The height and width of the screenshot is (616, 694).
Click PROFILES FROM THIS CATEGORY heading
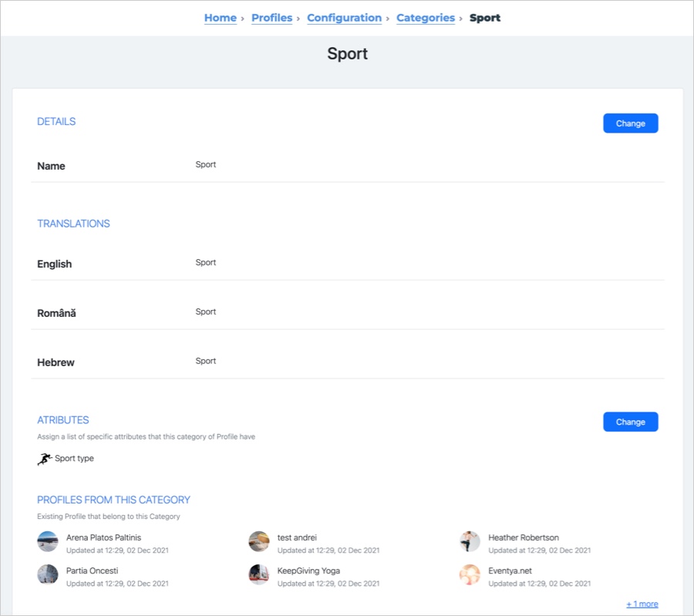coord(114,500)
